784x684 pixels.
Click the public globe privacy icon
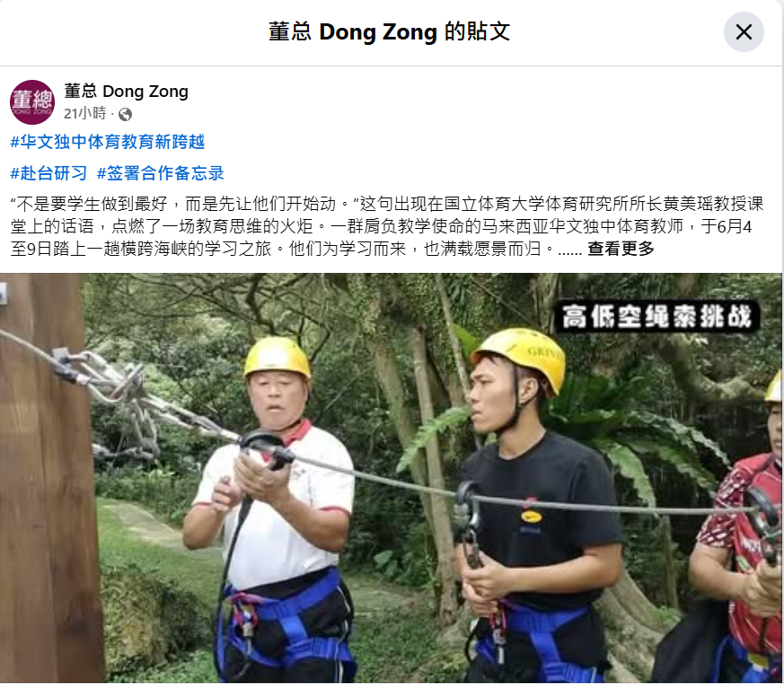click(x=125, y=115)
